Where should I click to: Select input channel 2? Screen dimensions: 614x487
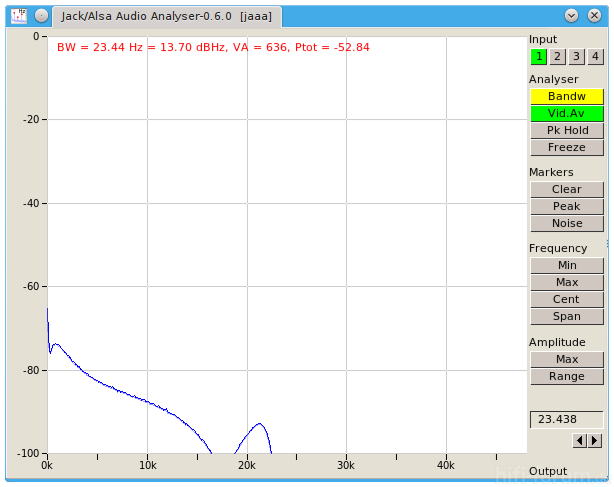(x=557, y=57)
